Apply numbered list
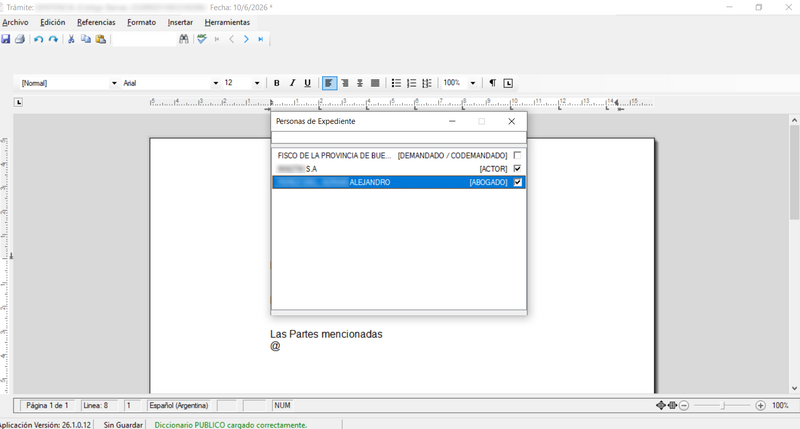Viewport: 800px width, 429px height. pyautogui.click(x=411, y=83)
